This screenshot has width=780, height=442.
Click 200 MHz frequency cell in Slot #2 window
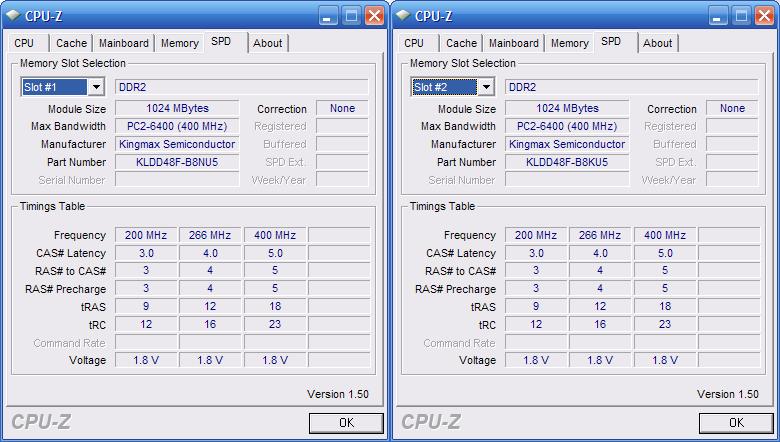536,235
